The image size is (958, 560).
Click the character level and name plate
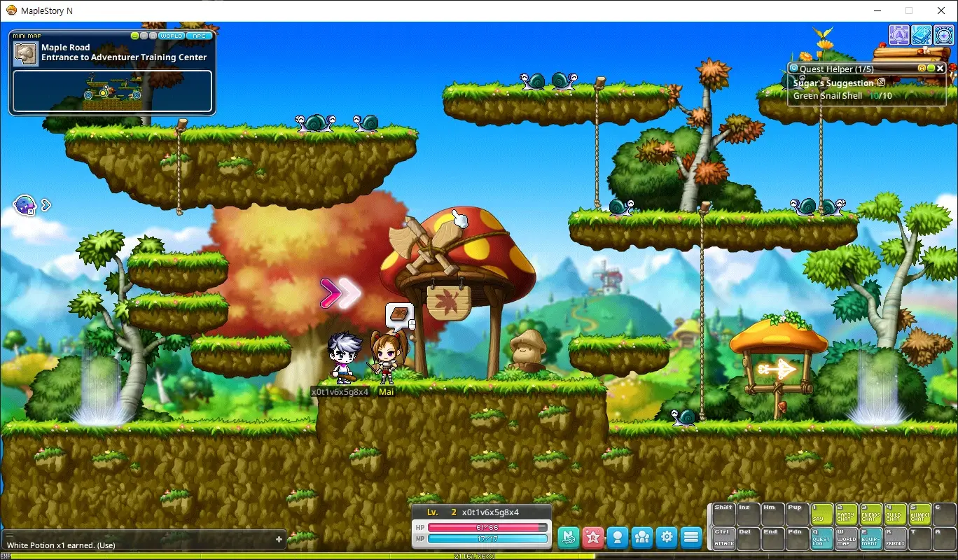(x=481, y=512)
